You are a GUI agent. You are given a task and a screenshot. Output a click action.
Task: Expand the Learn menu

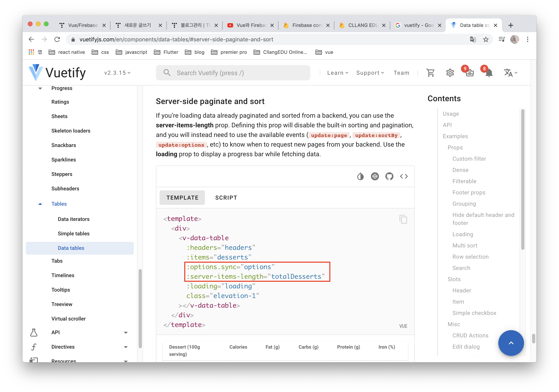point(337,73)
